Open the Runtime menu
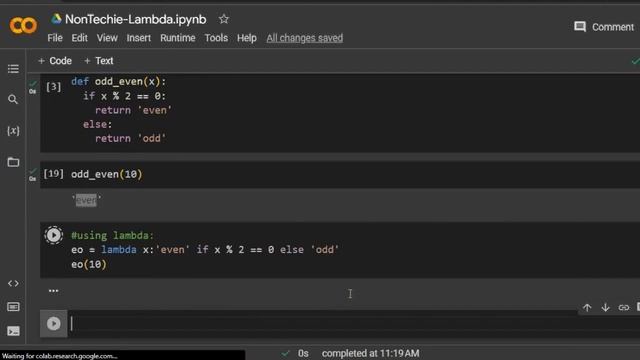This screenshot has height=360, width=640. [178, 38]
